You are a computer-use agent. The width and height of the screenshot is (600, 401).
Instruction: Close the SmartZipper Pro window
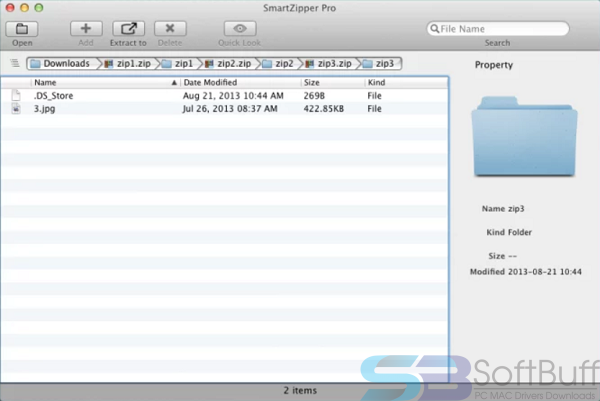[x=10, y=8]
